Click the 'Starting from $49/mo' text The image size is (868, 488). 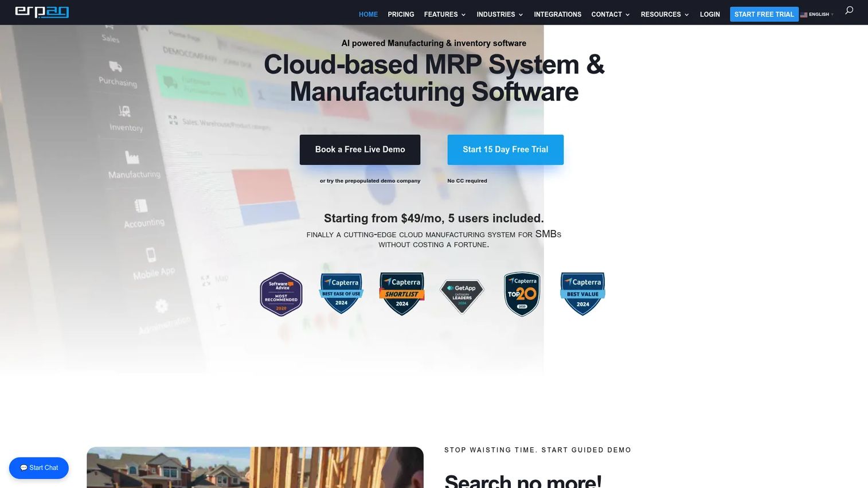pos(434,218)
